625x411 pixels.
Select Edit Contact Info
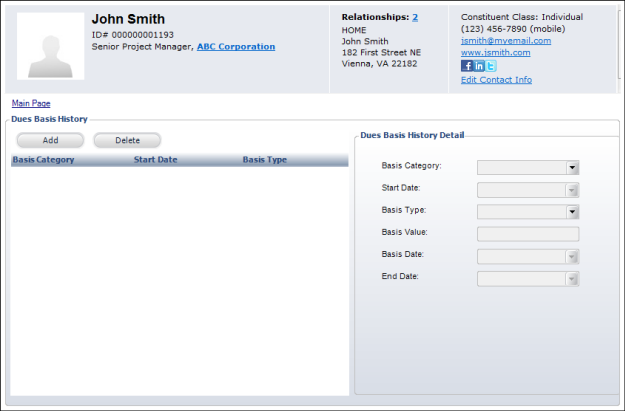coord(496,80)
